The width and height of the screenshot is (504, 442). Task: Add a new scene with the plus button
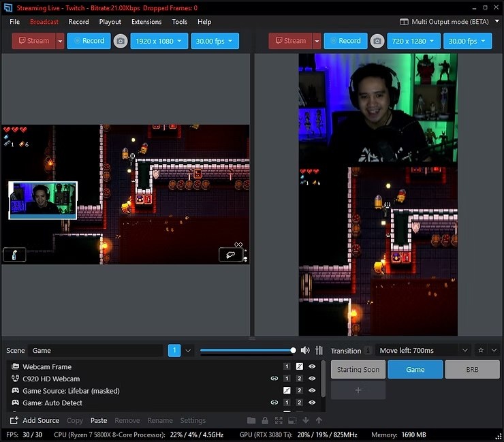click(x=358, y=390)
